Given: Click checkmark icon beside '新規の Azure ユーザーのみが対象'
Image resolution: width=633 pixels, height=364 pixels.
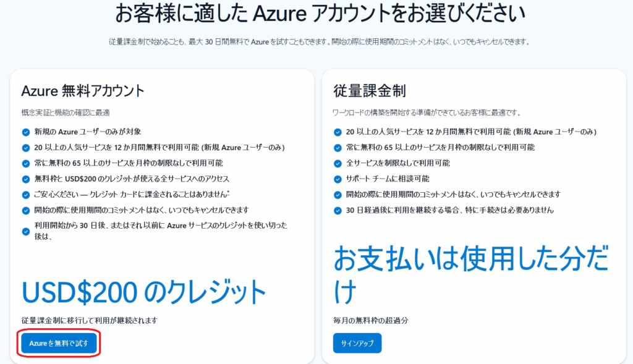Looking at the screenshot, I should click(x=26, y=132).
